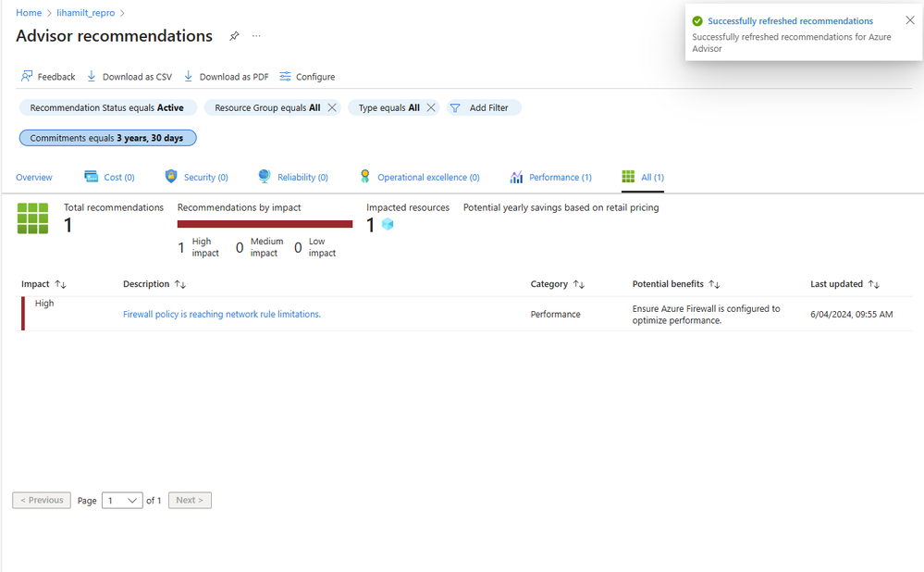Click the Download as CSV arrow icon
This screenshot has height=572, width=924.
coord(92,76)
